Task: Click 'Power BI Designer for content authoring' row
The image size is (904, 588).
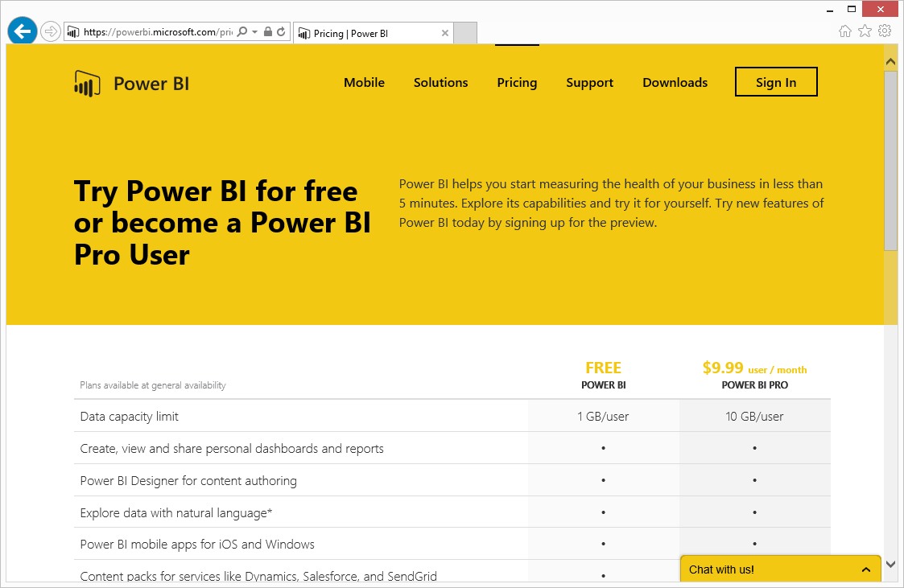Action: pyautogui.click(x=452, y=480)
